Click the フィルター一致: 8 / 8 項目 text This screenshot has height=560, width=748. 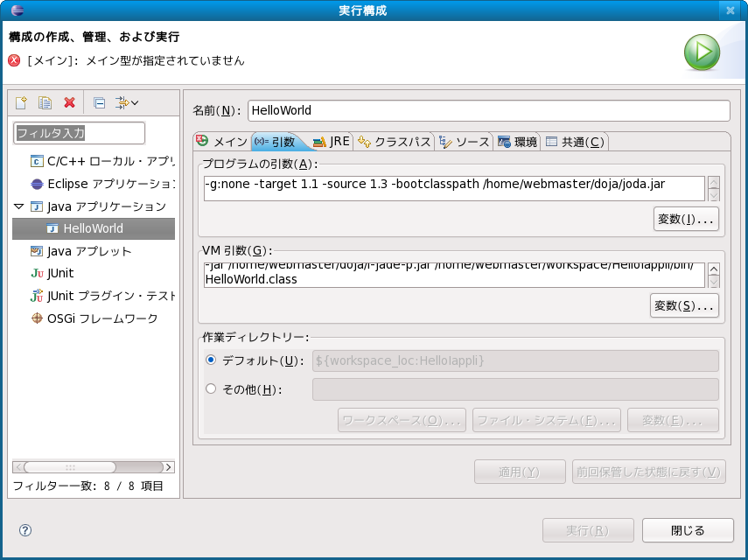[x=88, y=486]
